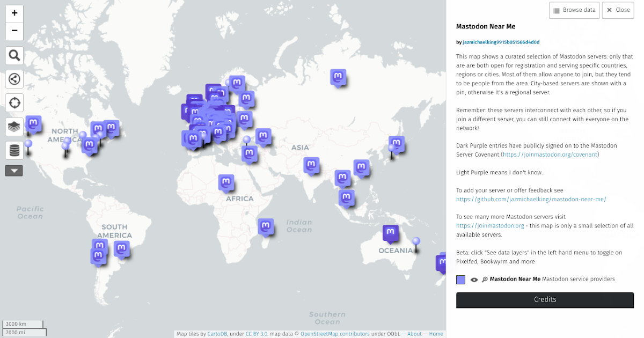Toggle visibility of Mastodon Near Me layer
The image size is (644, 338).
(x=474, y=280)
